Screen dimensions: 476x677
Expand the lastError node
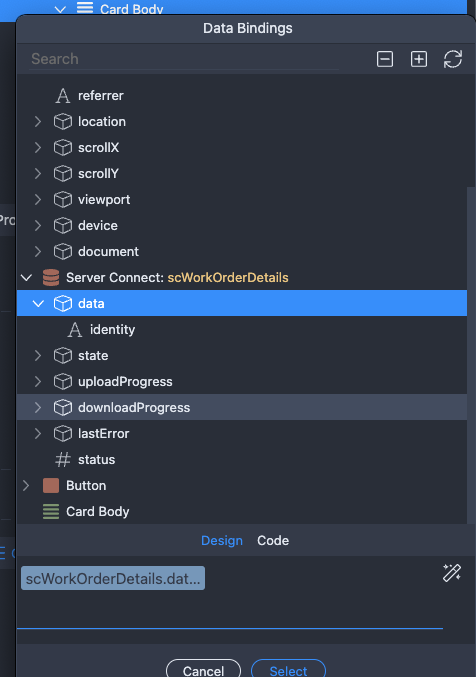(x=38, y=433)
